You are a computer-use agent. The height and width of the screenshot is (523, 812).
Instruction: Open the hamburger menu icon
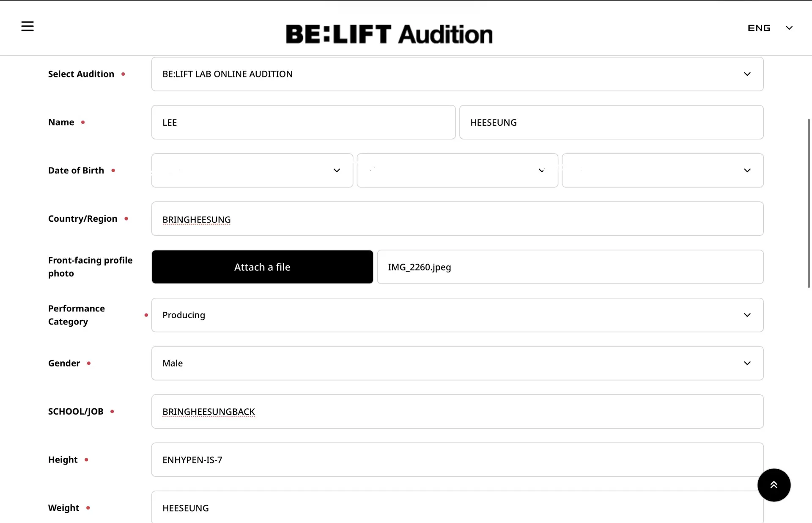27,26
